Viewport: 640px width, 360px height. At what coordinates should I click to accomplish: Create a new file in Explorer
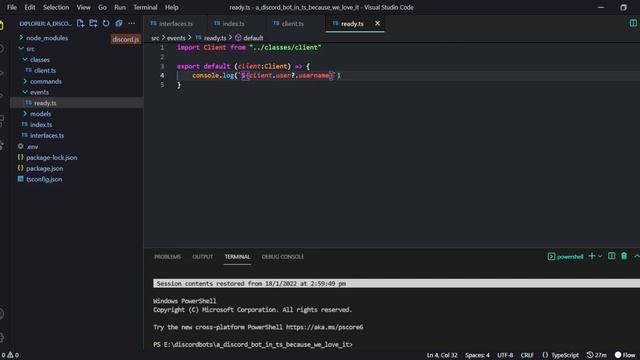(x=80, y=23)
